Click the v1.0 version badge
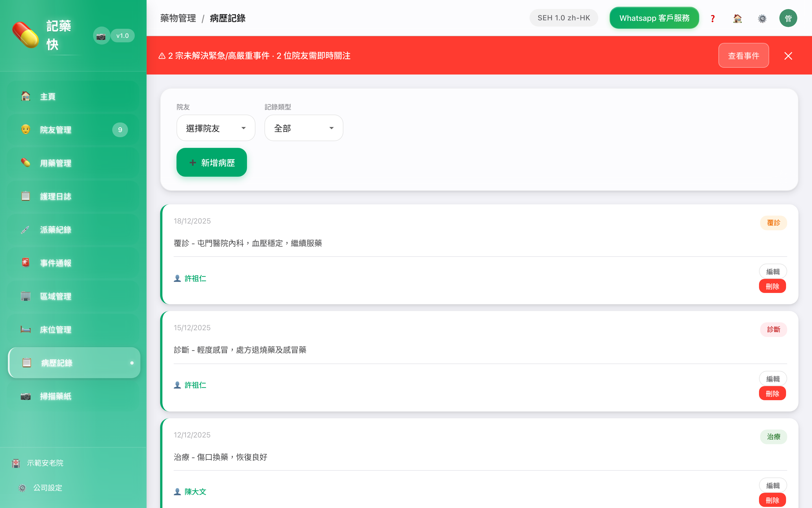Image resolution: width=812 pixels, height=508 pixels. pyautogui.click(x=122, y=36)
